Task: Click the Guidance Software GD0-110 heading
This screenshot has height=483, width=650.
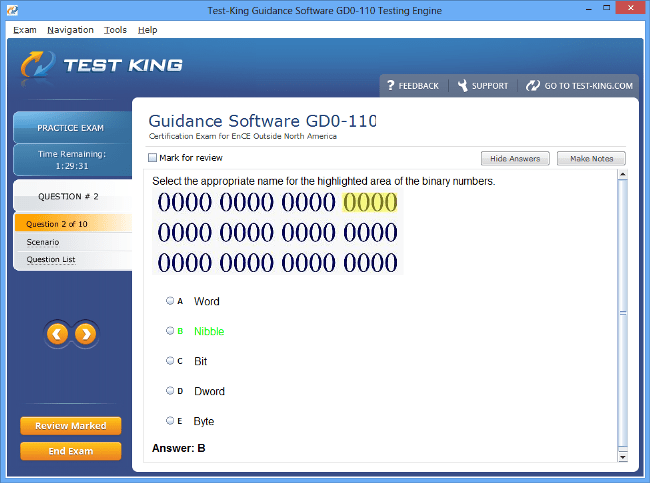Action: tap(262, 121)
